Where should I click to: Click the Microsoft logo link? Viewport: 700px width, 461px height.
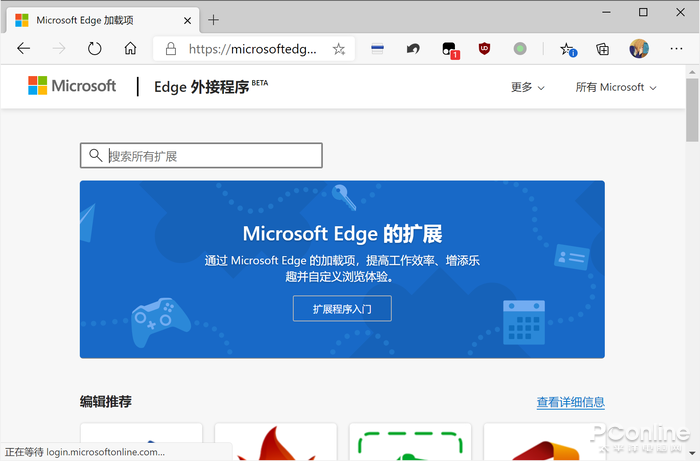[x=72, y=87]
